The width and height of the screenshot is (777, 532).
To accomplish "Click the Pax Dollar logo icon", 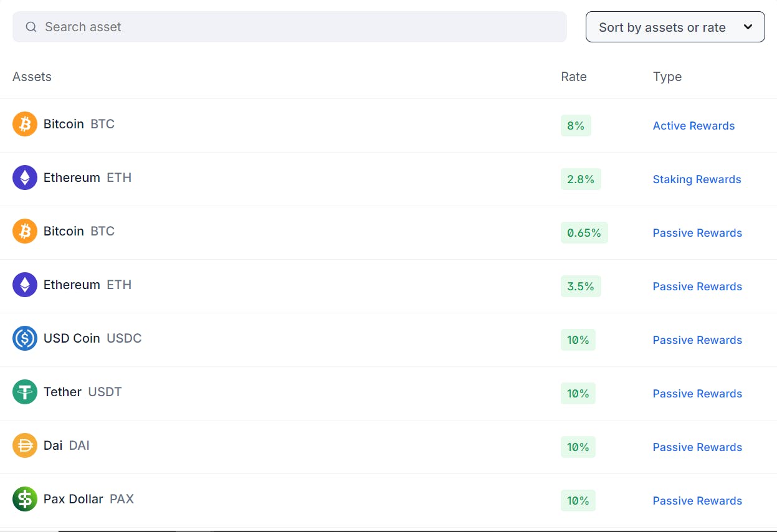I will click(25, 499).
